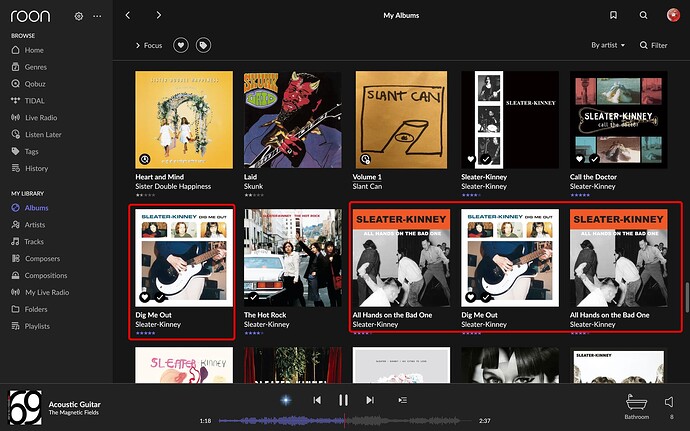Toggle the tag filter button
Viewport: 690px width, 431px height.
point(203,45)
